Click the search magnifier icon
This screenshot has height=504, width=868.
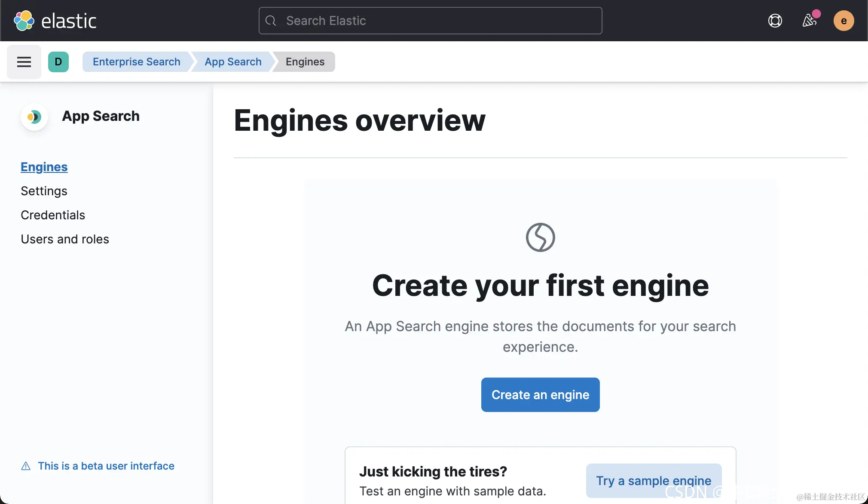click(x=271, y=21)
